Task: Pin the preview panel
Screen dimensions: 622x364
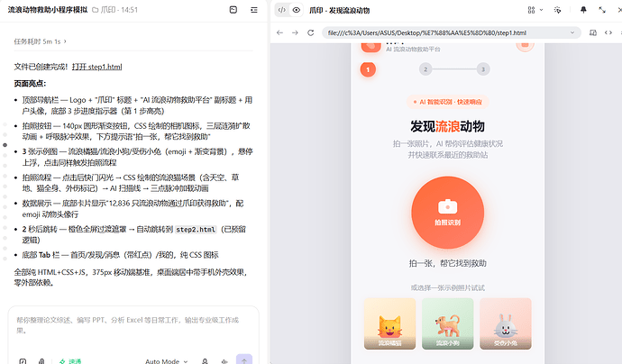Action: [583, 10]
